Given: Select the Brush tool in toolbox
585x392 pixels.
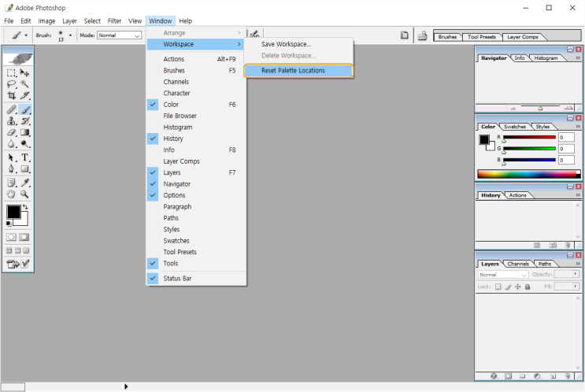Looking at the screenshot, I should point(24,109).
